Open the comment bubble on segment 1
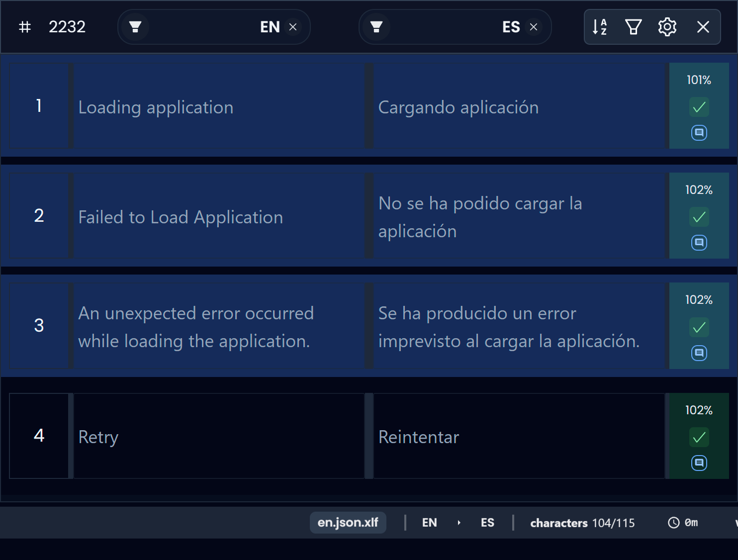 pos(699,133)
